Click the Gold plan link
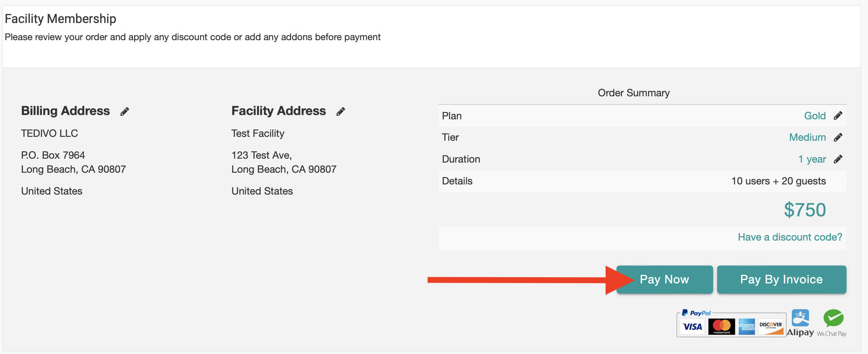This screenshot has width=868, height=354. click(x=815, y=116)
